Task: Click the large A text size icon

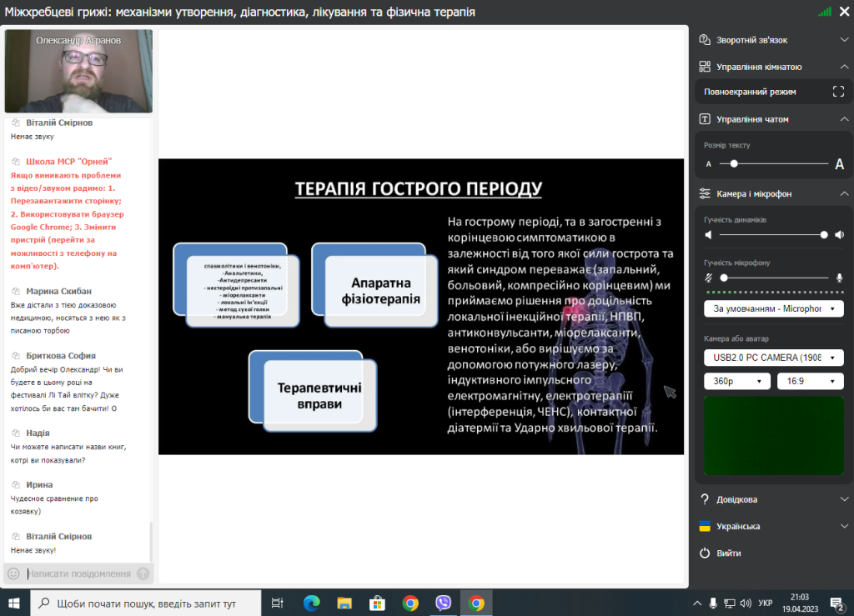Action: 839,164
